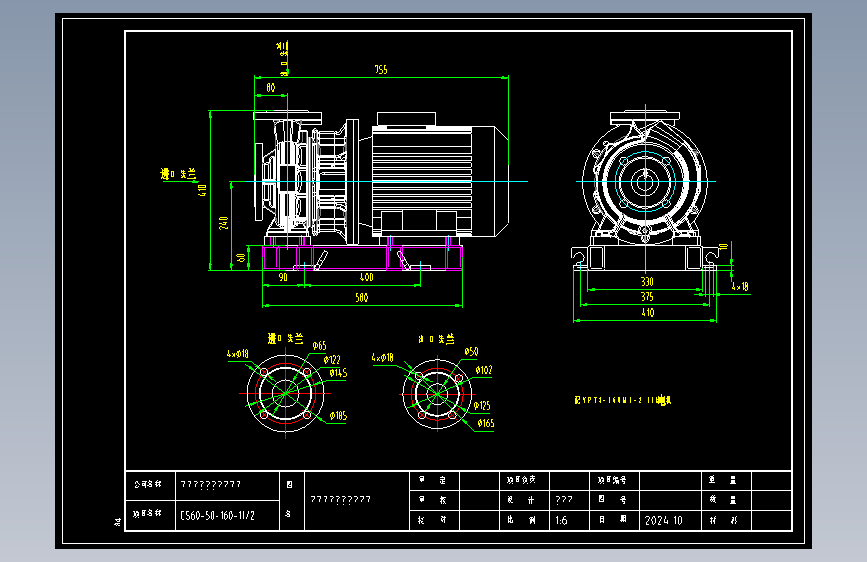Click the vertical 410 height dimension in the side view

[202, 190]
